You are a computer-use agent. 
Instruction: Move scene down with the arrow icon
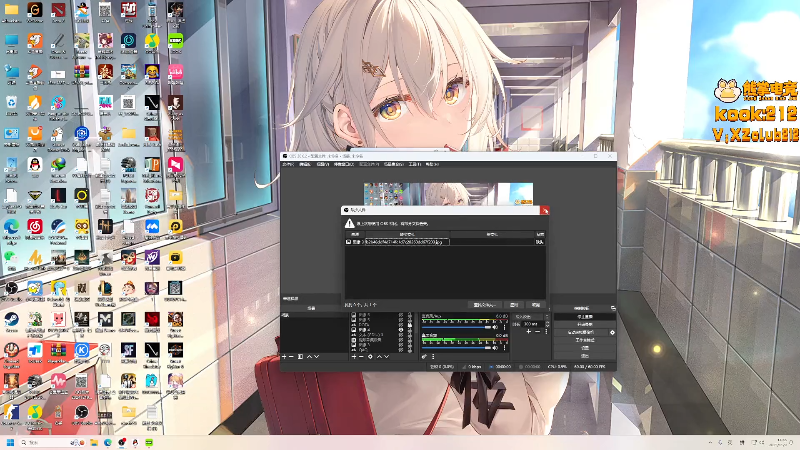coord(316,357)
